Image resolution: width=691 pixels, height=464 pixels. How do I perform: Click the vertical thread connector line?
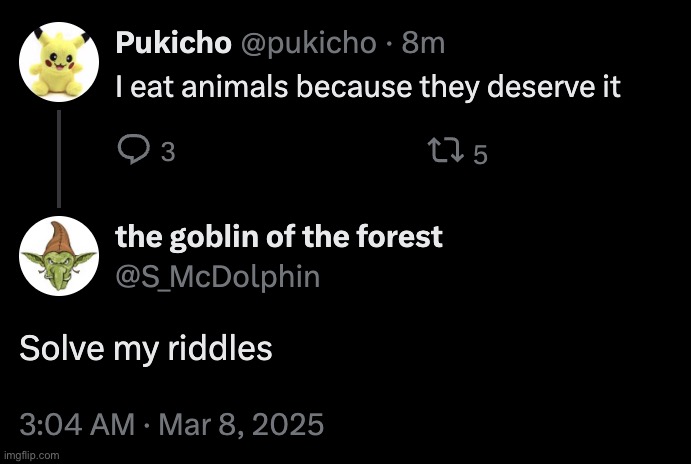59,159
